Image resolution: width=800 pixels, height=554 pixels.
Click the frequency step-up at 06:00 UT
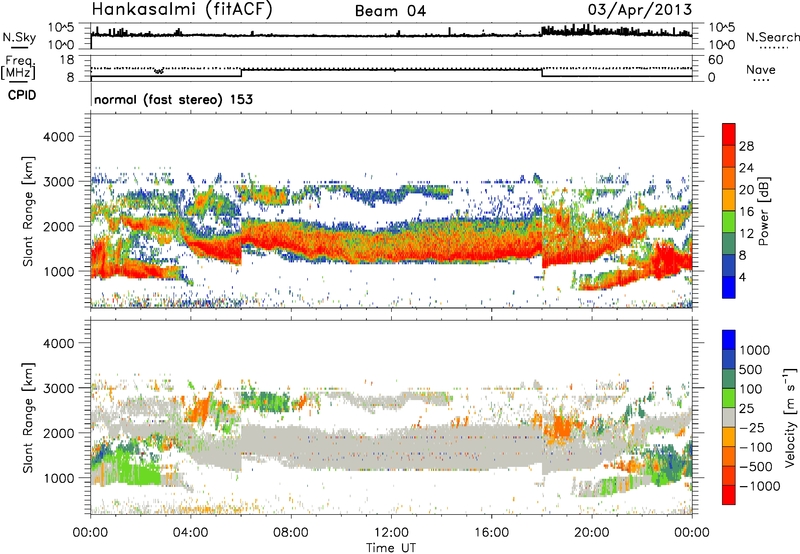(241, 73)
